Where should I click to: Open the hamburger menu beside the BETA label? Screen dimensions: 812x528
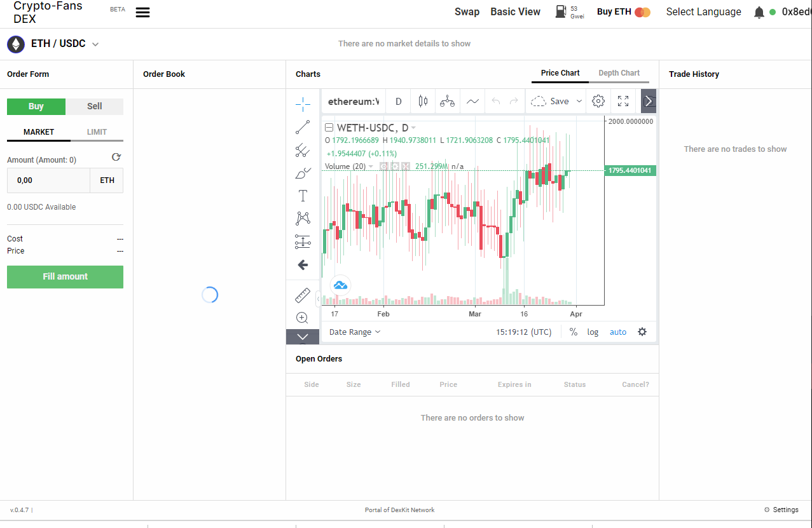point(143,13)
